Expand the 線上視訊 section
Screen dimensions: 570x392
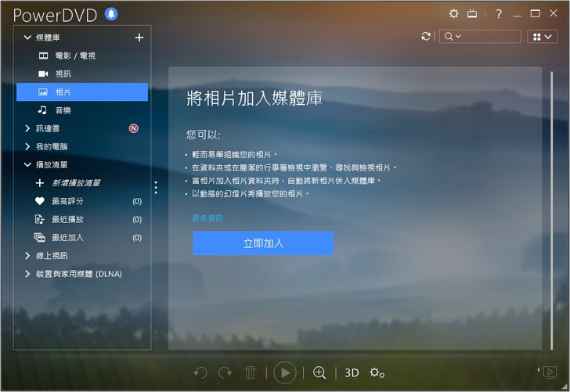tap(27, 255)
